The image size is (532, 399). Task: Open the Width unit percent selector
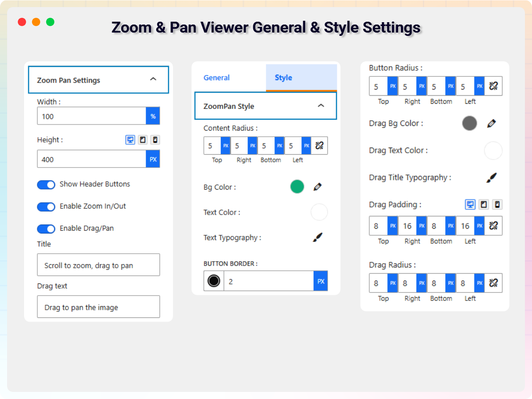click(x=153, y=116)
